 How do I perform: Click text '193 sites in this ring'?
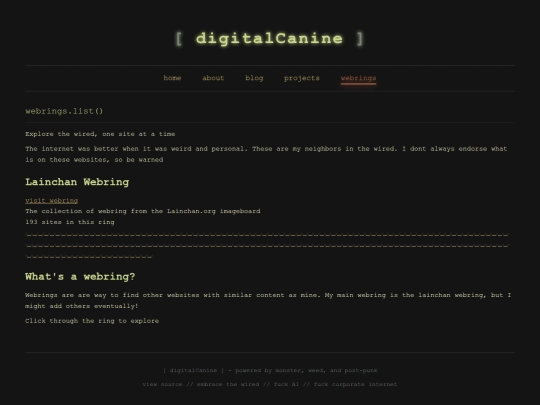click(x=70, y=222)
